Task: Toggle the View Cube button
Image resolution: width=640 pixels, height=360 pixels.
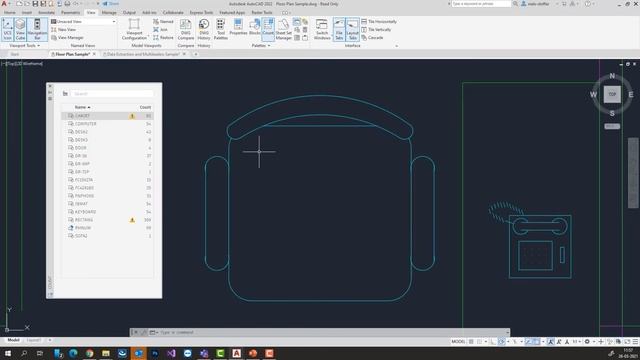Action: (x=20, y=29)
